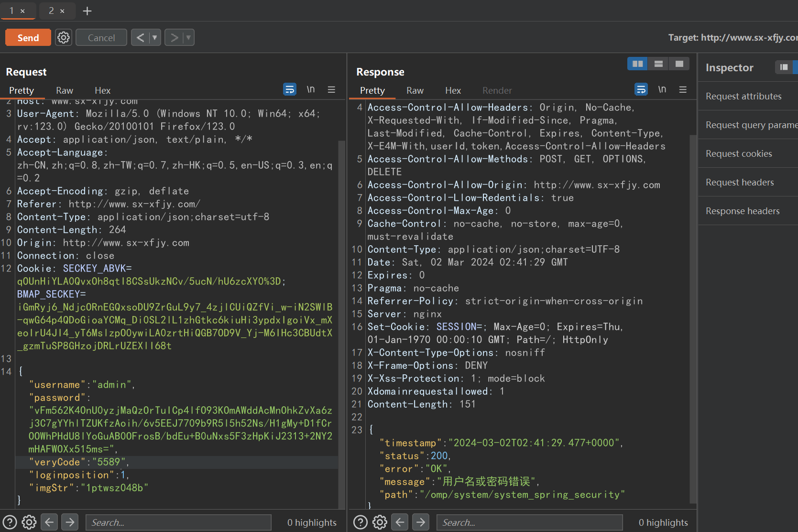Click the username admin line

coord(82,385)
